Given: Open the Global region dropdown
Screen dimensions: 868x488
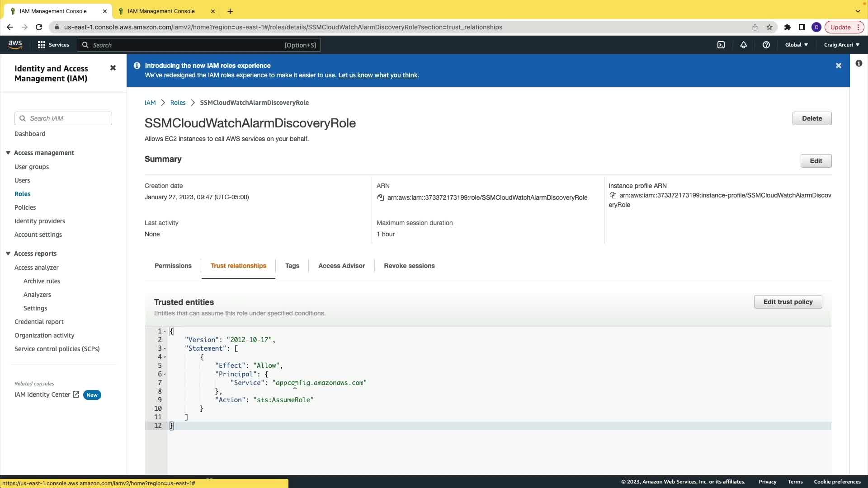Looking at the screenshot, I should tap(796, 45).
